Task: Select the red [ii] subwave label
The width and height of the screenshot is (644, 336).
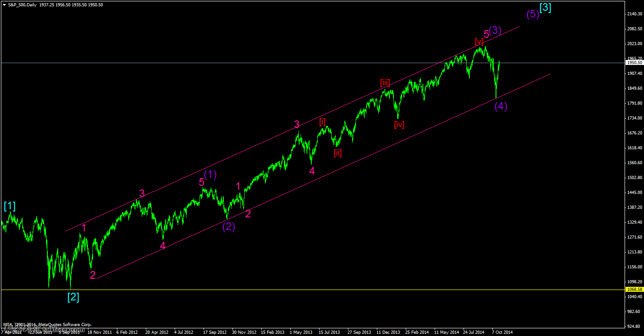Action: [x=338, y=153]
